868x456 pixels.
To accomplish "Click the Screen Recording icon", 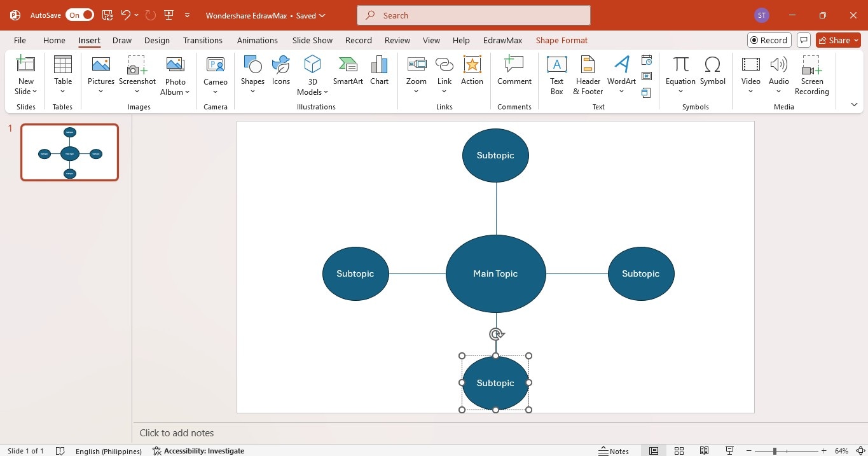I will coord(812,64).
